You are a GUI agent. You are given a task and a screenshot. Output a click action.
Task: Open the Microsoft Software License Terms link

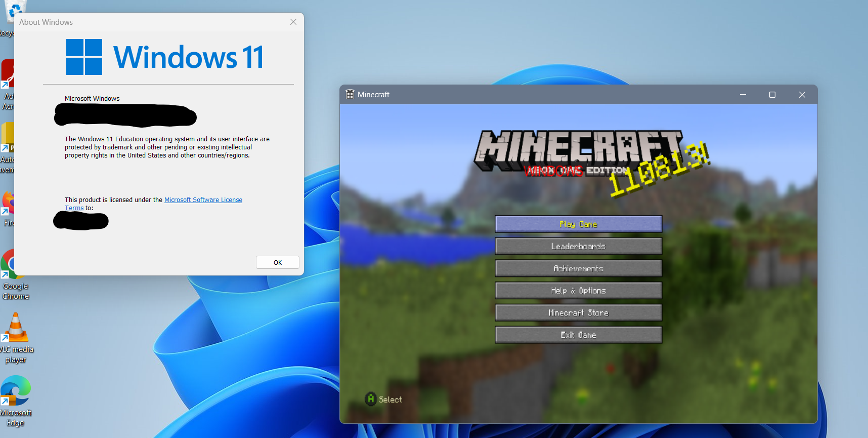203,200
